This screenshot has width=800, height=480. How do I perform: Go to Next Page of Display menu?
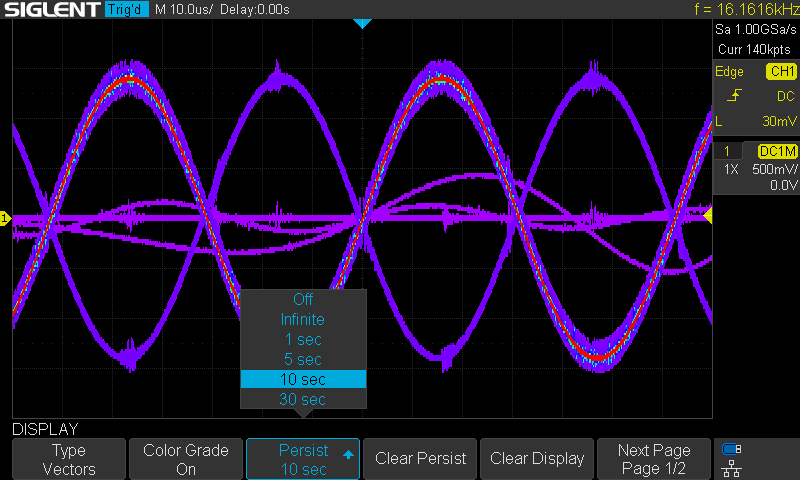coord(654,459)
